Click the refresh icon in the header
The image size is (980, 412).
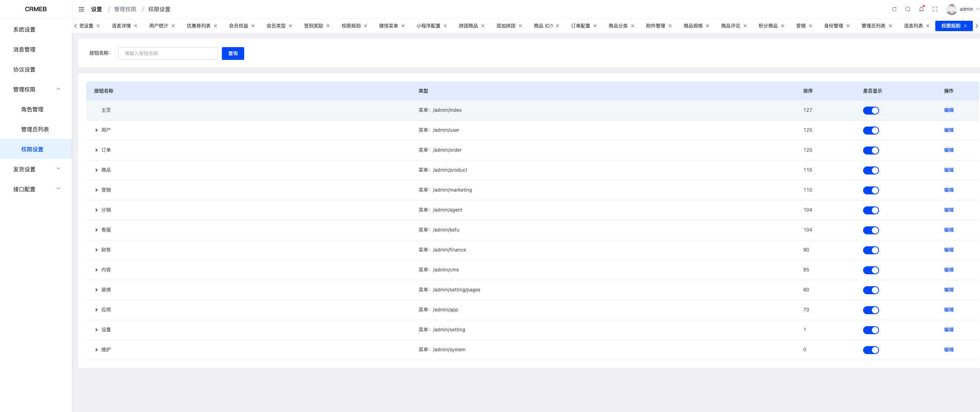(894, 9)
